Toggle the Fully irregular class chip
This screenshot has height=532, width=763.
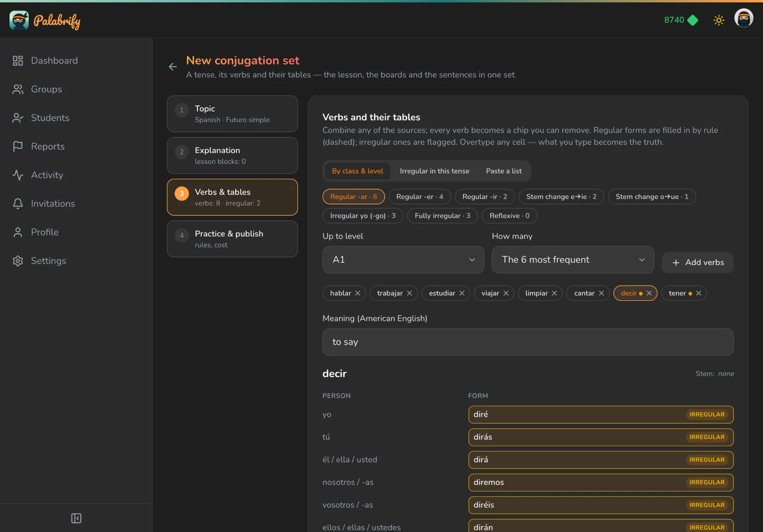point(443,215)
